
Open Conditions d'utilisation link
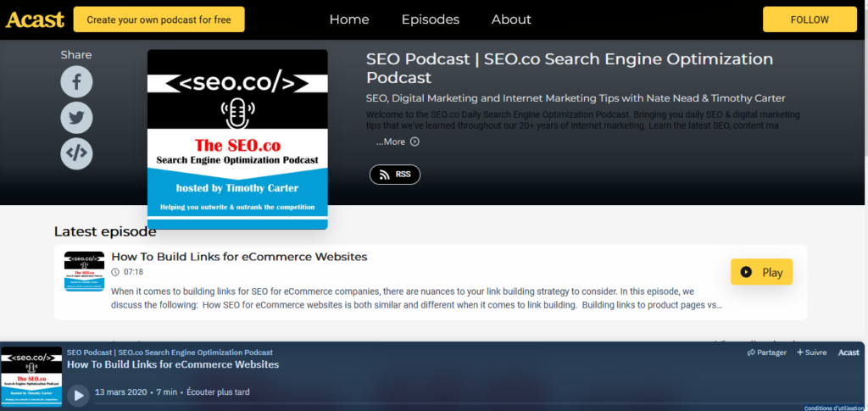coord(835,408)
